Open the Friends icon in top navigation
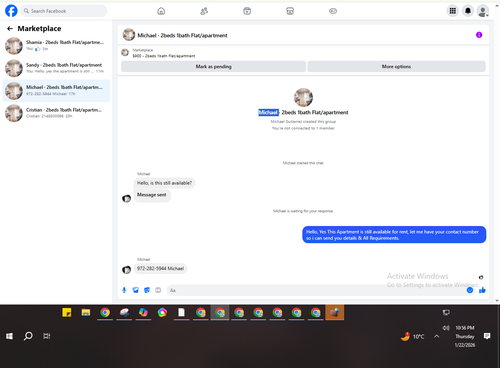500x368 pixels. tap(204, 11)
